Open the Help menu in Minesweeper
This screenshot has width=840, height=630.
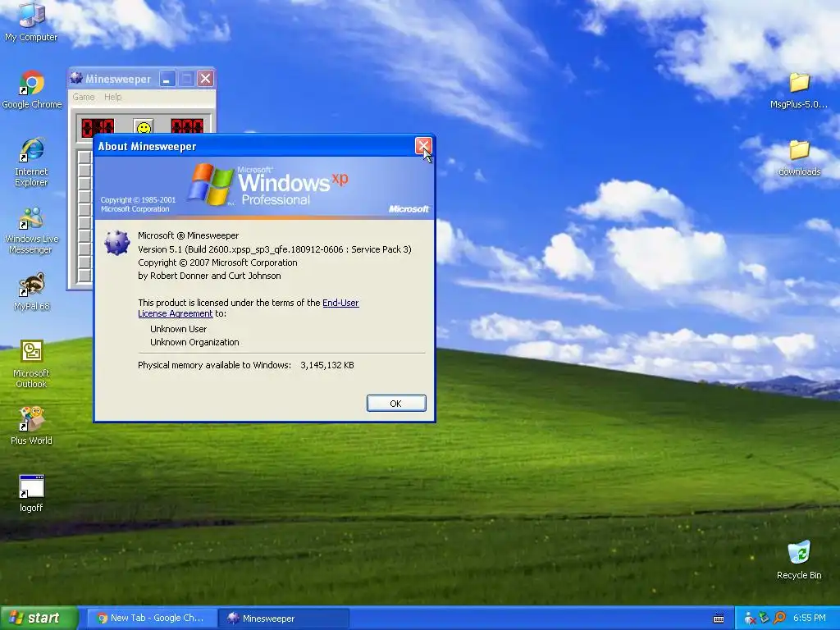coord(112,97)
